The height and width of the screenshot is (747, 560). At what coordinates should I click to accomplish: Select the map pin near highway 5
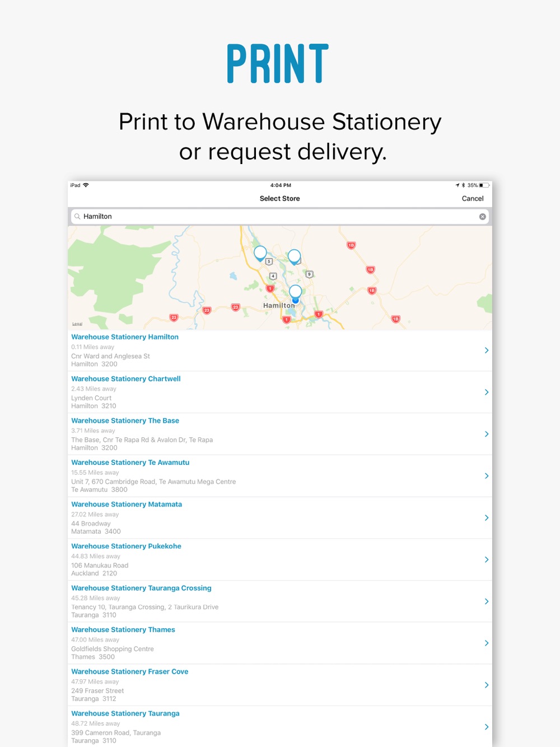[x=260, y=254]
